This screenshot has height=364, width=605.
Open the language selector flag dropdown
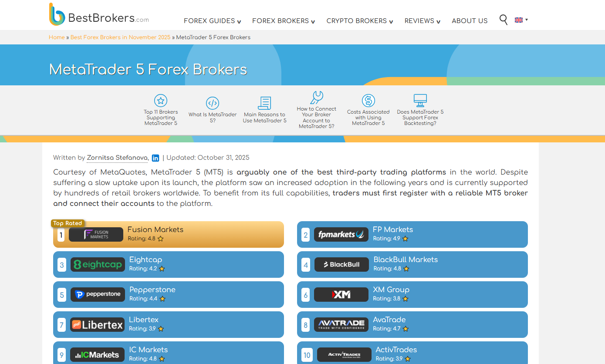point(521,20)
